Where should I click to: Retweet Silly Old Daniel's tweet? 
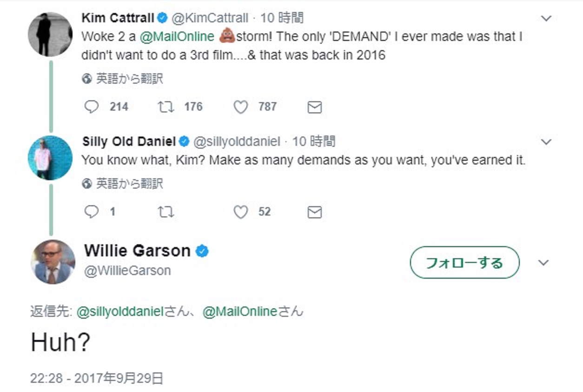tap(166, 212)
